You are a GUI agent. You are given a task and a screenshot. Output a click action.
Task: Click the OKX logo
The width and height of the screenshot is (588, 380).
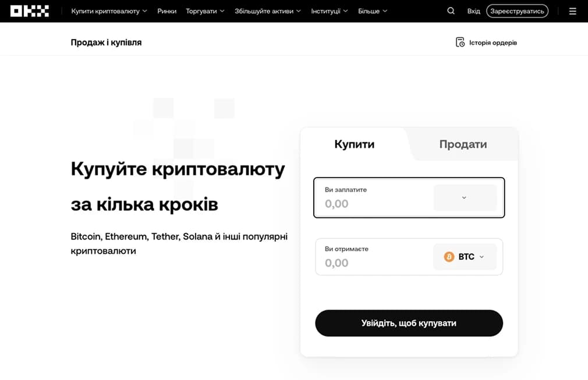(30, 11)
